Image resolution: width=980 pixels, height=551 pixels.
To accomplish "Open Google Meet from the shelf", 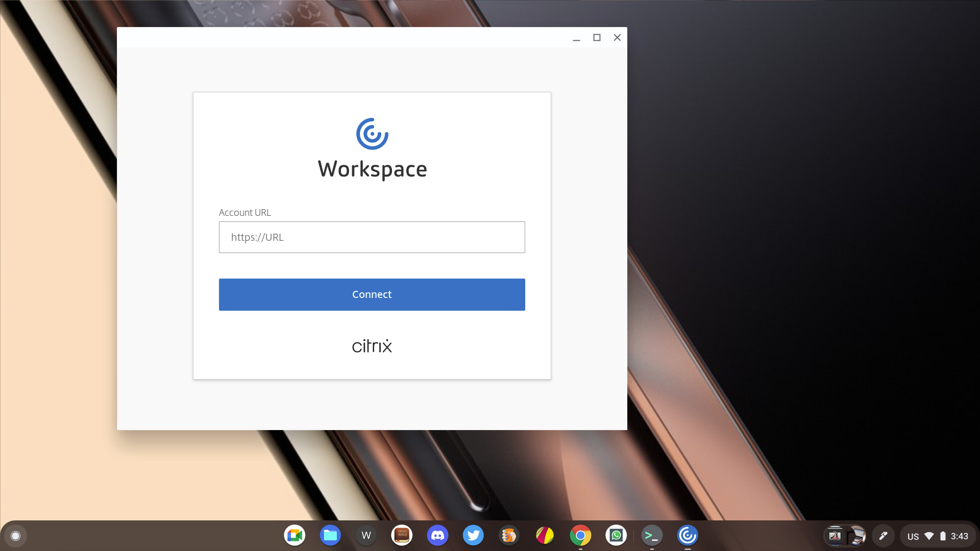I will pos(295,535).
